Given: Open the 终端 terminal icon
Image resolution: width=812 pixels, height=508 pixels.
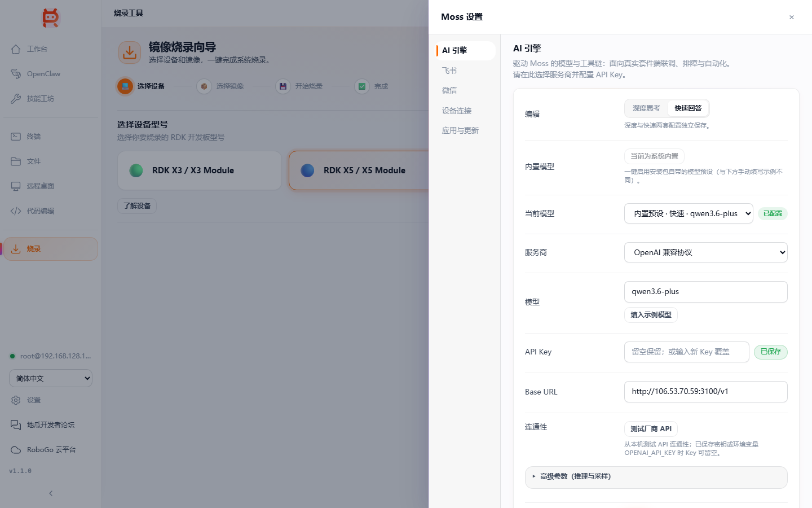Looking at the screenshot, I should (16, 137).
